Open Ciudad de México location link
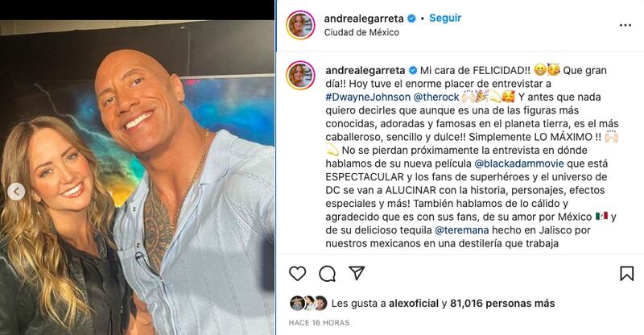The width and height of the screenshot is (644, 335). tap(361, 32)
